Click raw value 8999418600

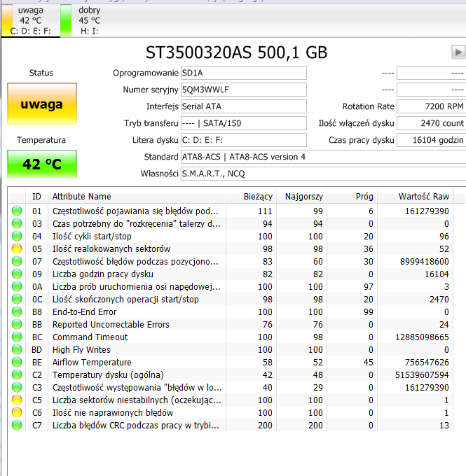(425, 261)
